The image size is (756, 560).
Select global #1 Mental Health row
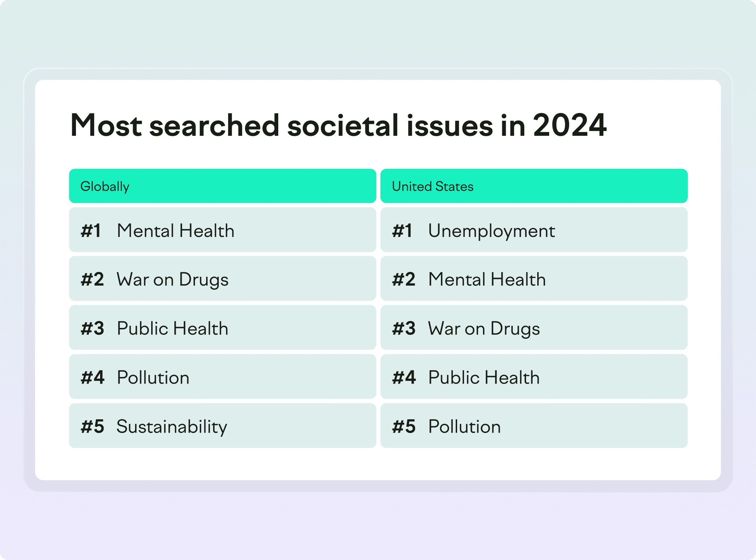click(x=223, y=230)
